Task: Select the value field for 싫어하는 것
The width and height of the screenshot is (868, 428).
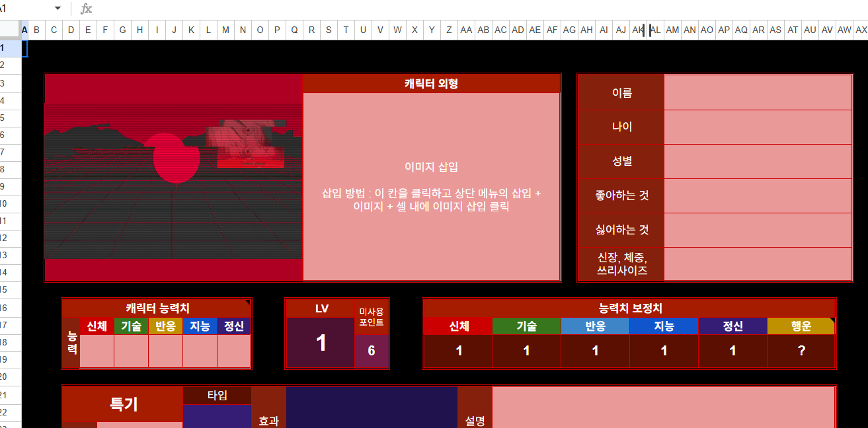Action: click(758, 230)
